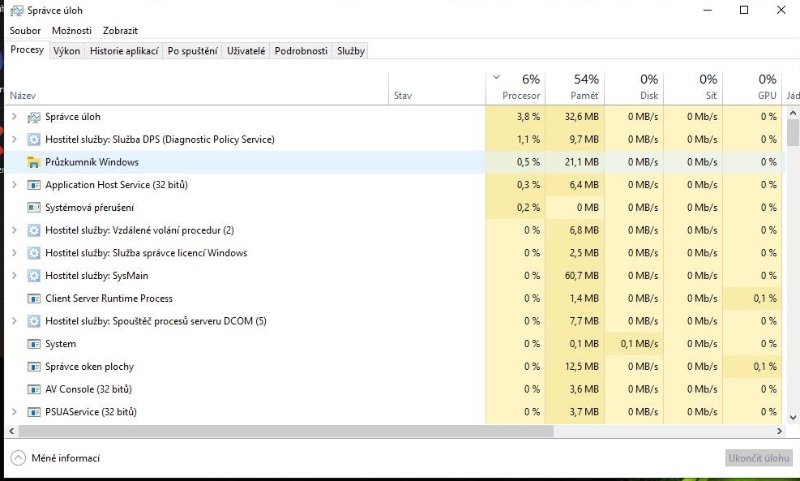Screen dimensions: 800x481
Task: Click the horizontal scrollbar right arrow
Action: pos(779,431)
